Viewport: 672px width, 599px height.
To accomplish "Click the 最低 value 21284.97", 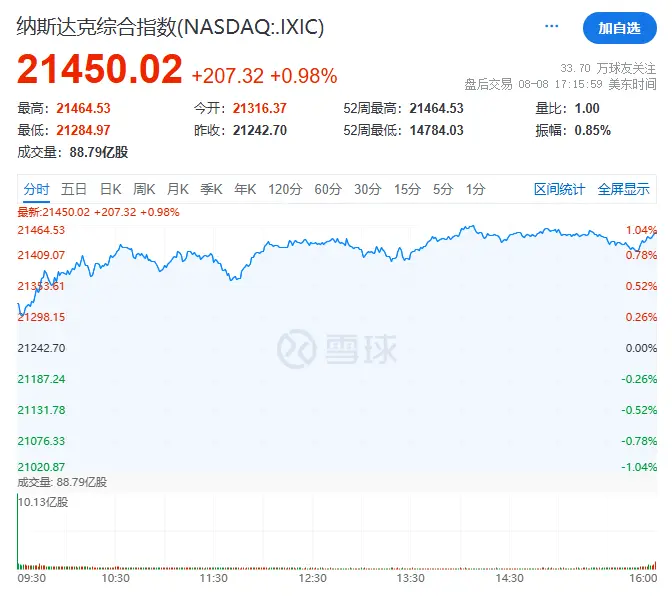I will coord(84,130).
